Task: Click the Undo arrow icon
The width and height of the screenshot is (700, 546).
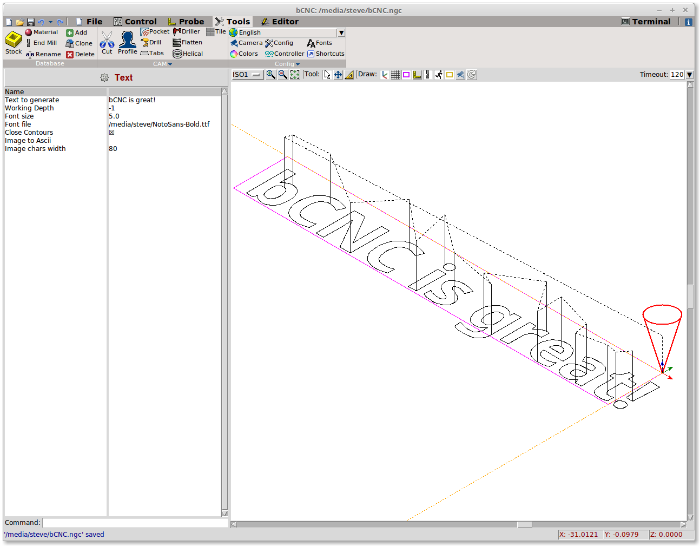Action: [41, 22]
